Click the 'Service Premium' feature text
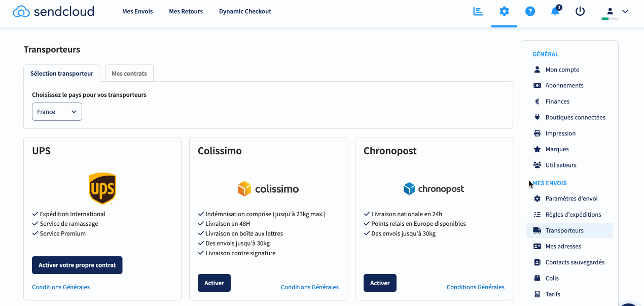Image resolution: width=644 pixels, height=306 pixels. [x=63, y=234]
